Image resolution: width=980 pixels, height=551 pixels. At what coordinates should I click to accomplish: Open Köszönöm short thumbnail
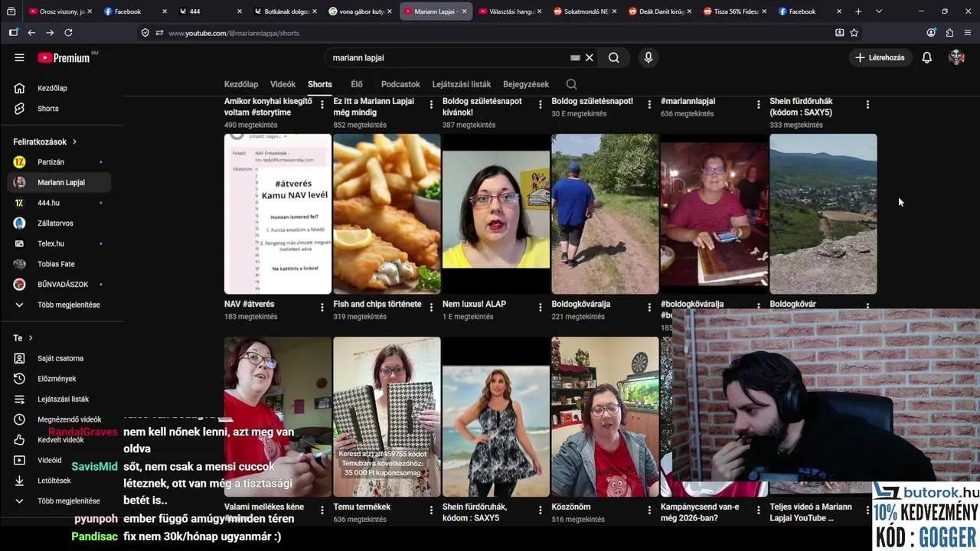pos(605,417)
